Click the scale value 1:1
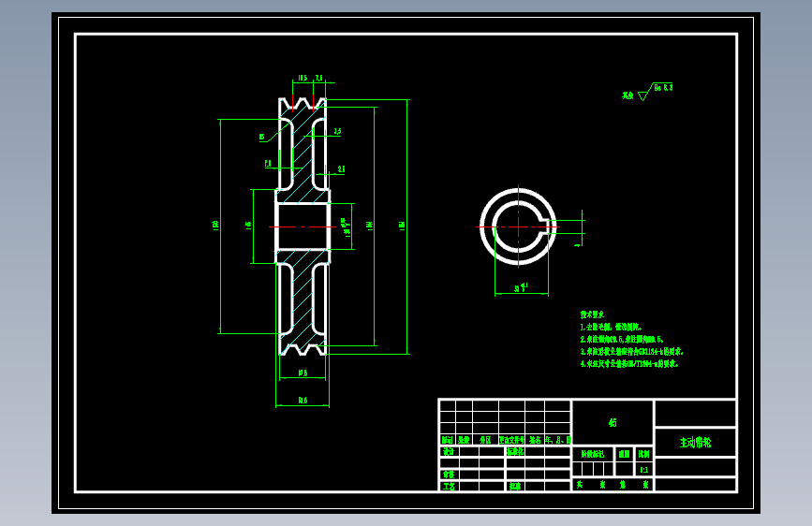The height and width of the screenshot is (526, 812). pyautogui.click(x=643, y=470)
